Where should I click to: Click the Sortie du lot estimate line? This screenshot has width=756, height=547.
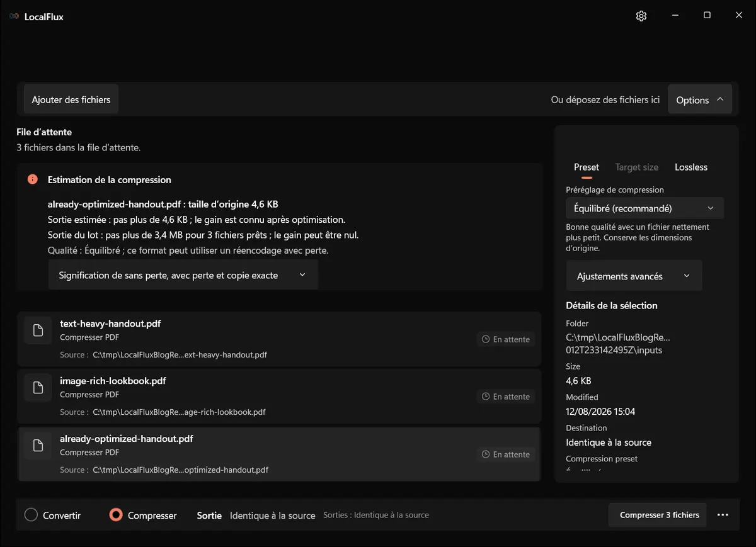203,235
